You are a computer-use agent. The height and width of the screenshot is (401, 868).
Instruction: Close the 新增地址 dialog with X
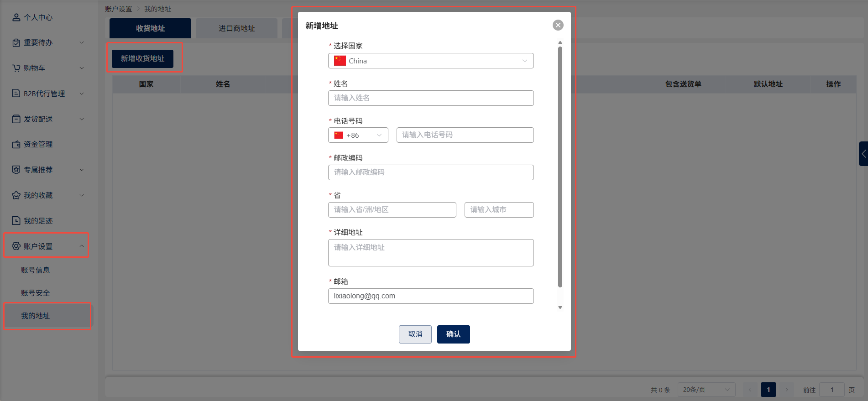[558, 25]
